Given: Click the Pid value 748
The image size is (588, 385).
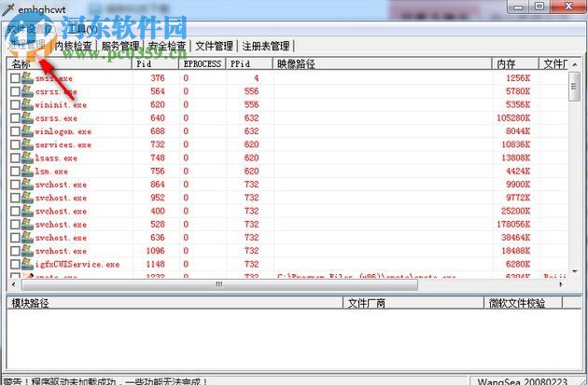Looking at the screenshot, I should (158, 158).
